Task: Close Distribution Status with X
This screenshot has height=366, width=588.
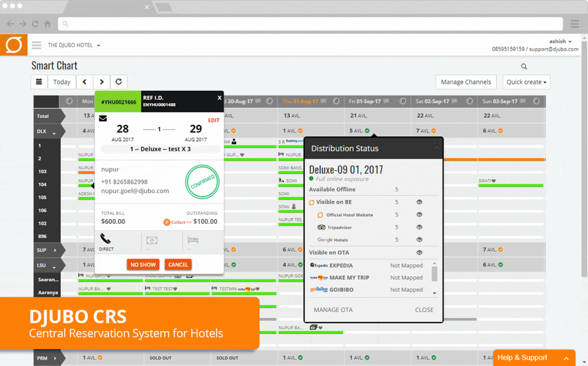Action: coord(437,145)
